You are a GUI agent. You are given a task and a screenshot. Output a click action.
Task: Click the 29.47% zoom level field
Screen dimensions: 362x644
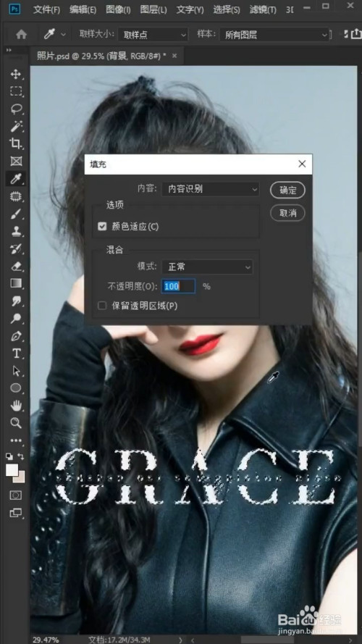pyautogui.click(x=46, y=640)
